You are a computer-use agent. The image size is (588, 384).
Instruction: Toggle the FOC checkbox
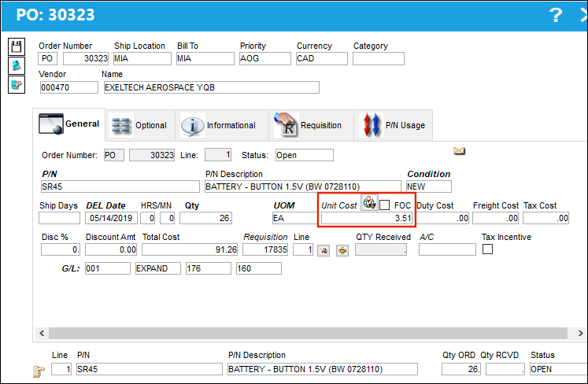[x=384, y=205]
